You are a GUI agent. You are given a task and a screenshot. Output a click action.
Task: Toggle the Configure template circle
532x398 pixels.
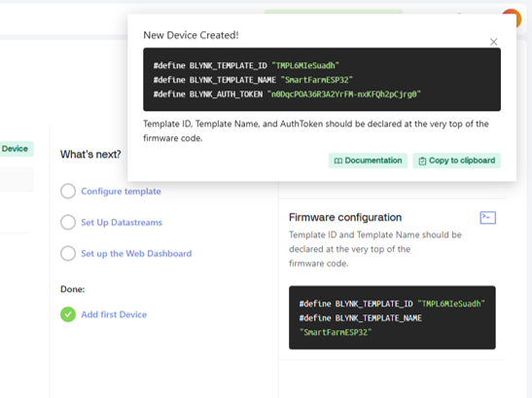68,191
